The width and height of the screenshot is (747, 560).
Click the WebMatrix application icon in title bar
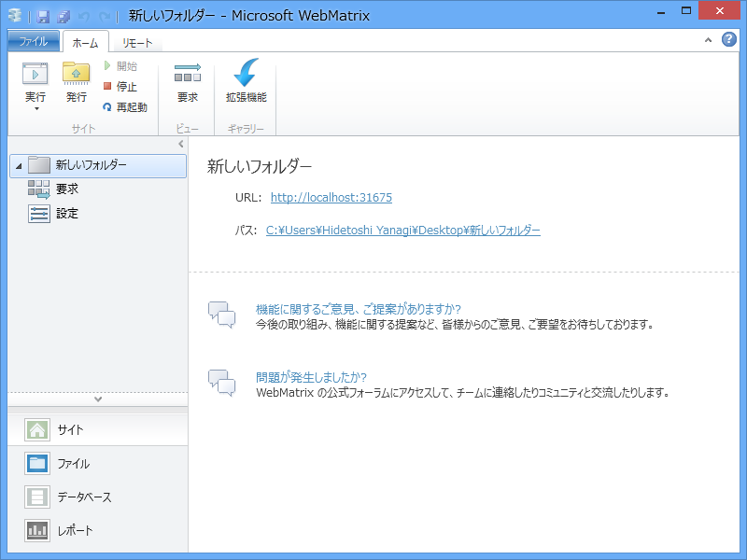[15, 16]
